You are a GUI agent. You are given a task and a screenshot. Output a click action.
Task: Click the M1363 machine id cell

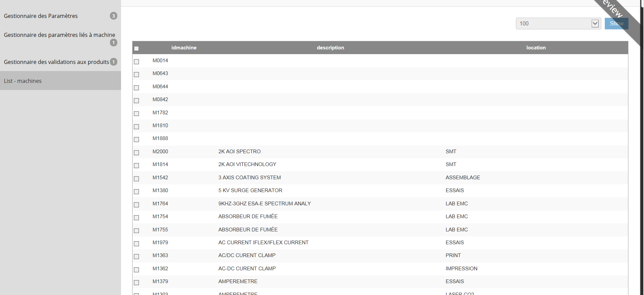coord(160,255)
